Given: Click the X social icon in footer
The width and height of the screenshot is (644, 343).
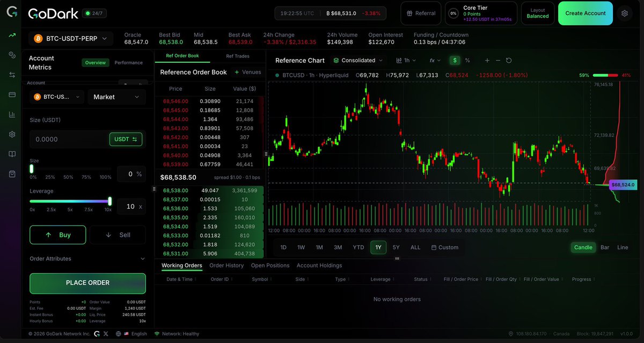Looking at the screenshot, I should point(107,334).
